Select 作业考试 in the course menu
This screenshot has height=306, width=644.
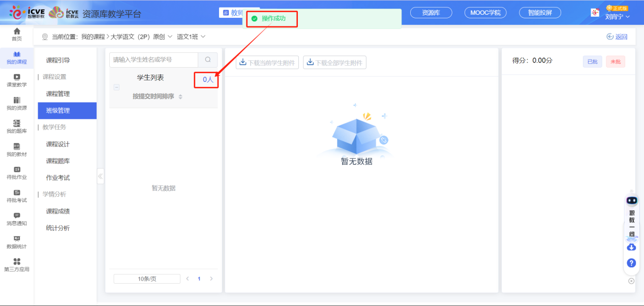[x=58, y=178]
